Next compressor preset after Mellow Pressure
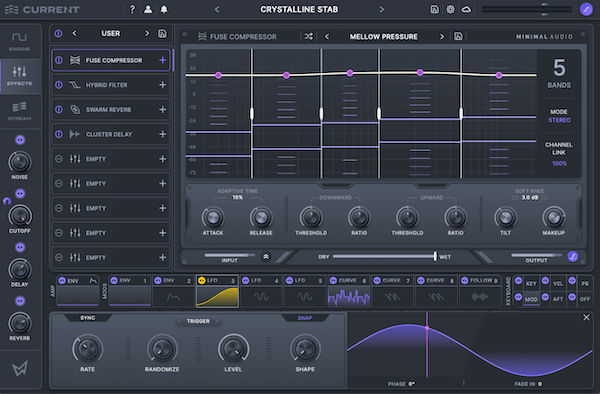This screenshot has width=600, height=394. (x=442, y=36)
